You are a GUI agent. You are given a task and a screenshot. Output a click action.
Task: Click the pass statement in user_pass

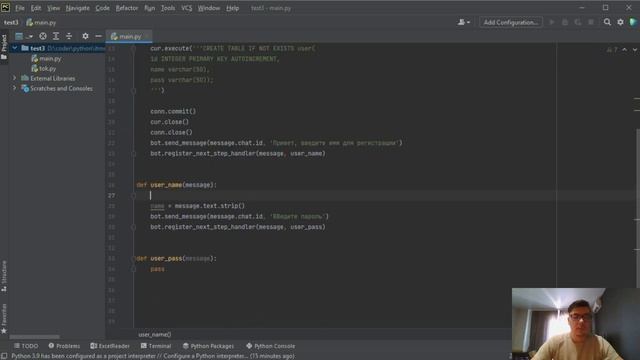[x=157, y=269]
